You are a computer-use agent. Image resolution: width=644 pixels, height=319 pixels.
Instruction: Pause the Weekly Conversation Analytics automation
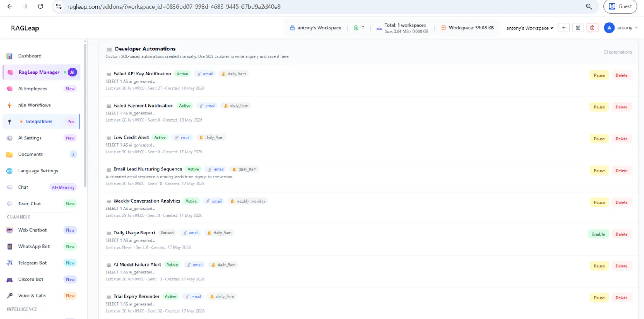coord(599,203)
